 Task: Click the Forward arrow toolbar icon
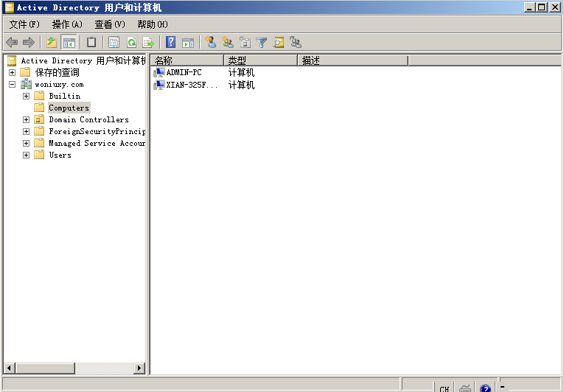click(x=29, y=43)
